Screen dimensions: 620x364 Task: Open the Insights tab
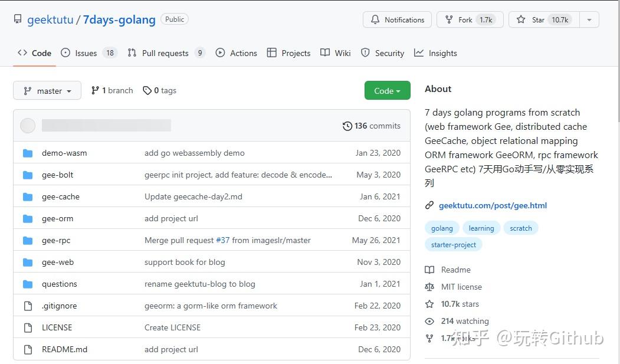pyautogui.click(x=436, y=53)
